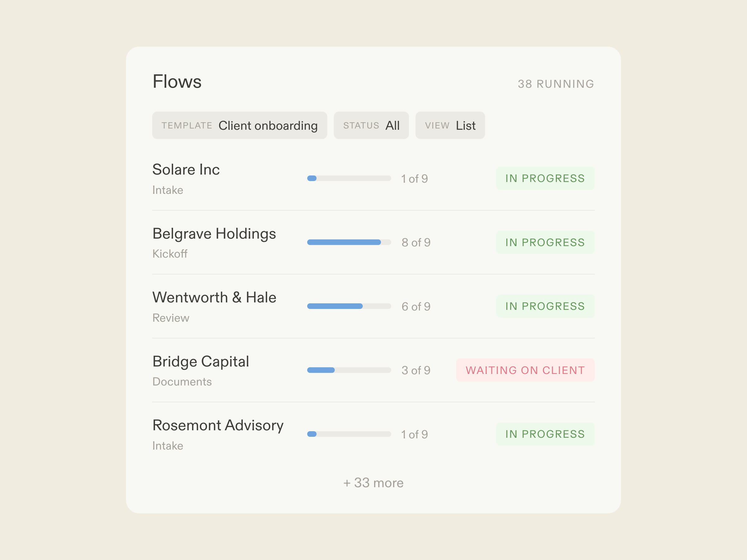This screenshot has height=560, width=747.
Task: Open the Bridge Capital flow
Action: (373, 370)
